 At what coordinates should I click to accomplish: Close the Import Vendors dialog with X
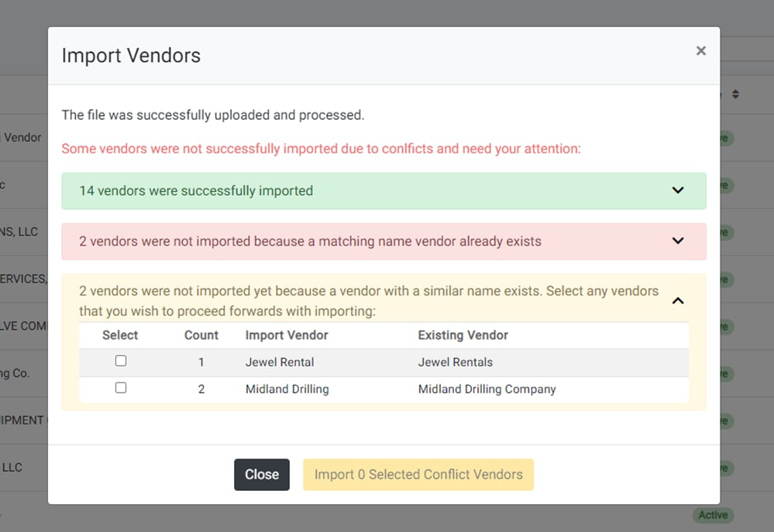click(x=700, y=51)
